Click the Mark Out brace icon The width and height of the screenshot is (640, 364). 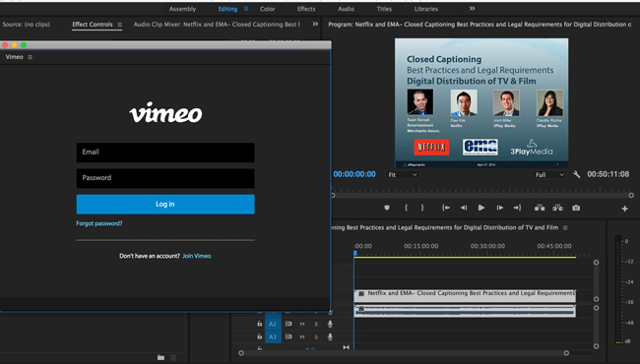point(422,208)
